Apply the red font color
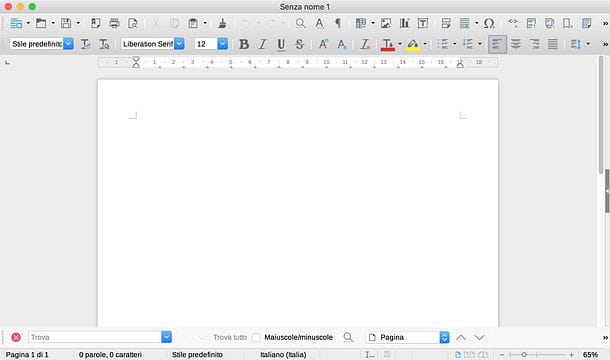The image size is (610, 360). click(387, 44)
